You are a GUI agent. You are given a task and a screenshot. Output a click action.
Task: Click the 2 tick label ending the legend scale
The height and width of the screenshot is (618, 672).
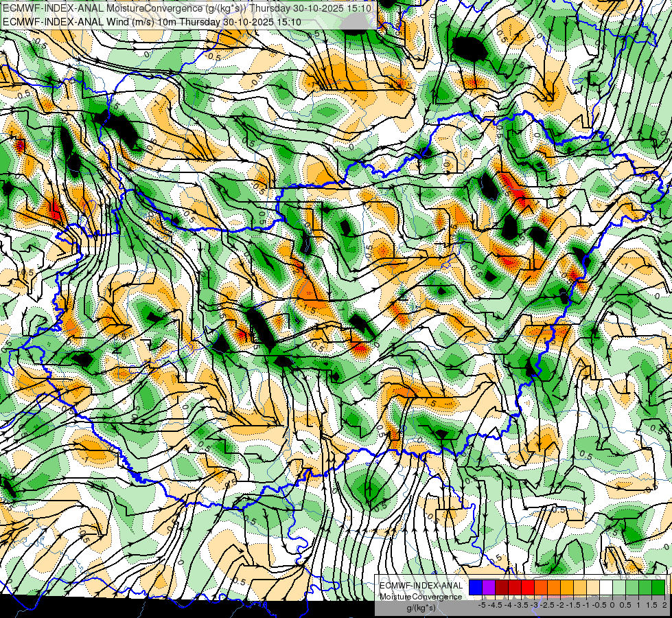[x=664, y=605]
